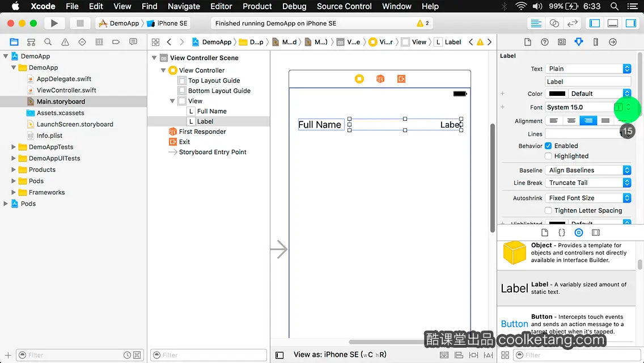Show the Media library
This screenshot has height=363, width=644.
coord(596,233)
